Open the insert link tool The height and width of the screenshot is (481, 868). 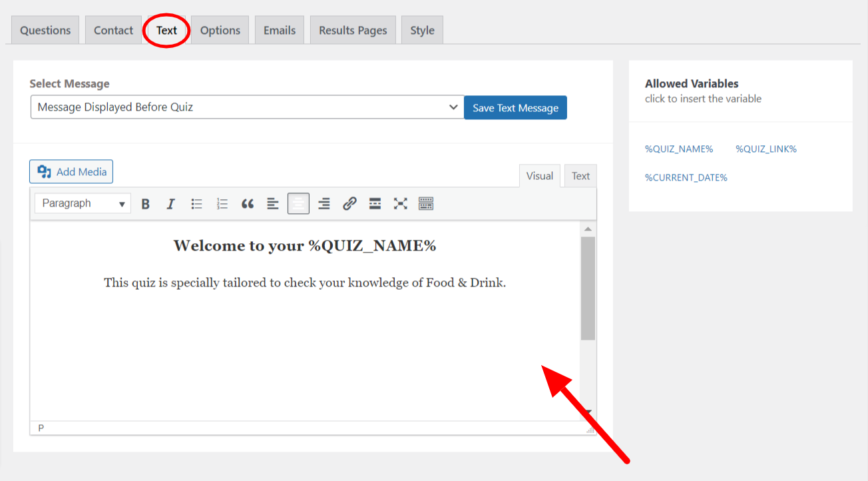click(349, 203)
